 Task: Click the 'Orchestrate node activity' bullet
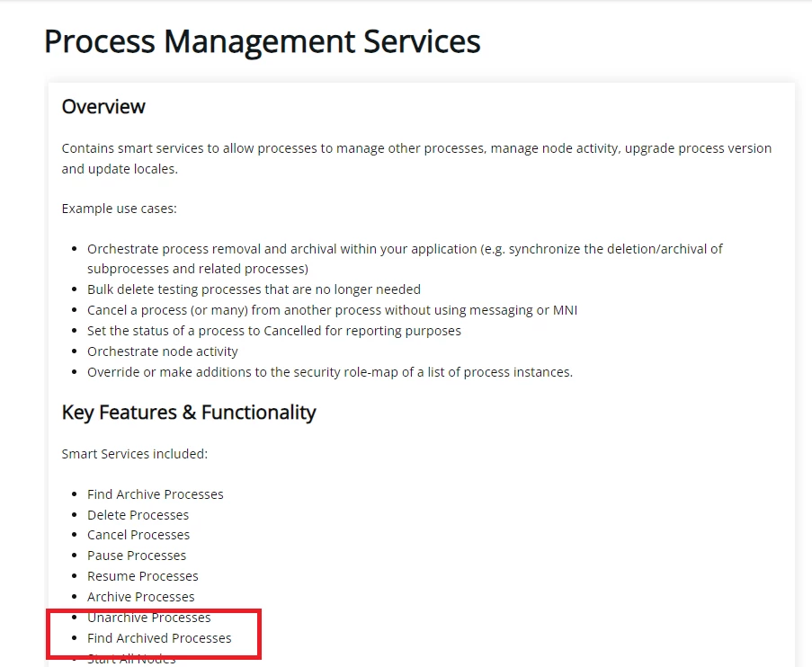click(163, 351)
